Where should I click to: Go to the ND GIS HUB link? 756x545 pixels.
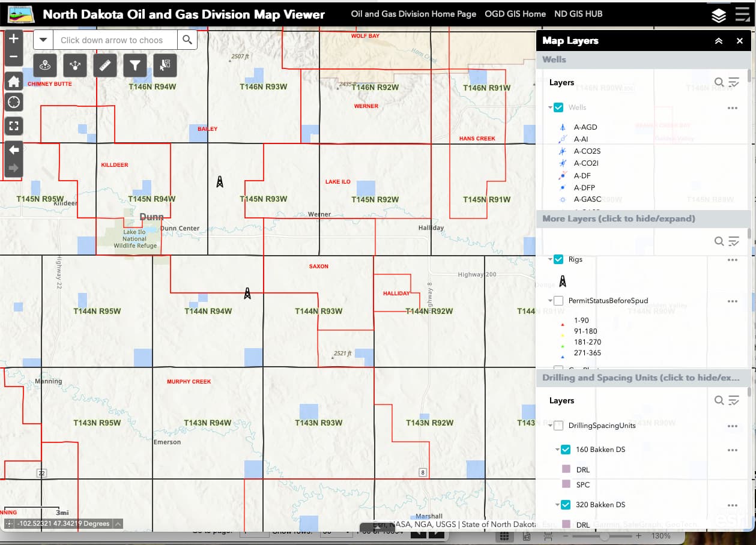point(579,14)
